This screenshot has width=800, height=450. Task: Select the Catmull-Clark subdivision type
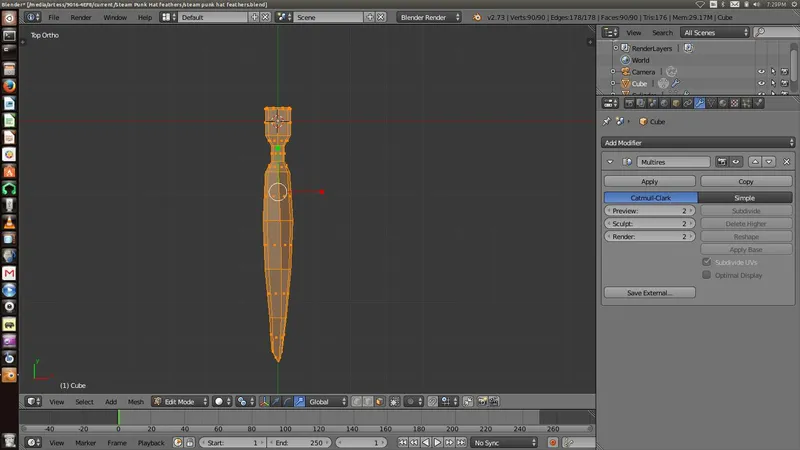[x=651, y=197]
